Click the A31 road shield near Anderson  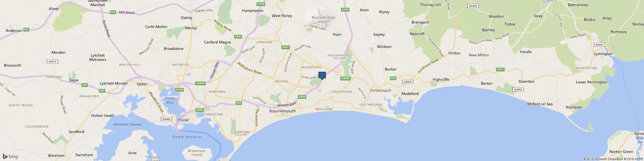click(26, 30)
